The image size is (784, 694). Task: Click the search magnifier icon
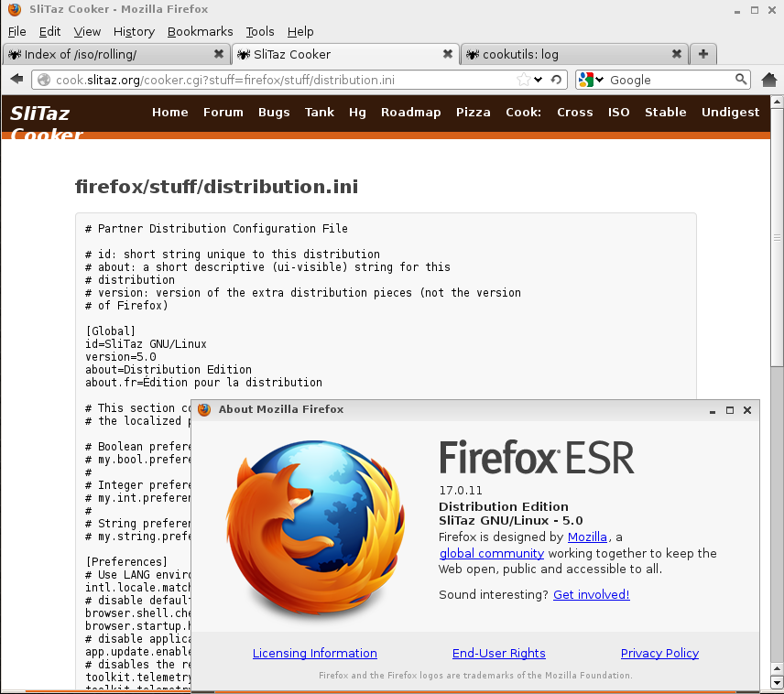[741, 79]
